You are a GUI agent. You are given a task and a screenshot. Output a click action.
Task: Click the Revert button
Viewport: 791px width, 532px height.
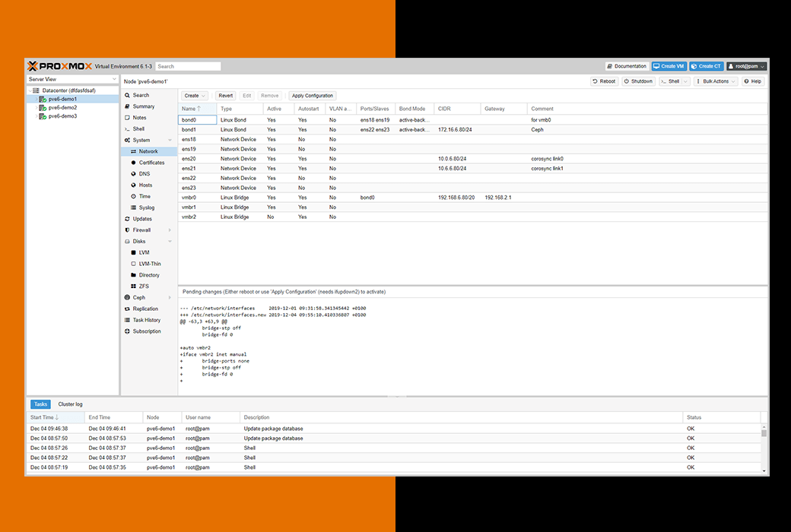tap(225, 95)
